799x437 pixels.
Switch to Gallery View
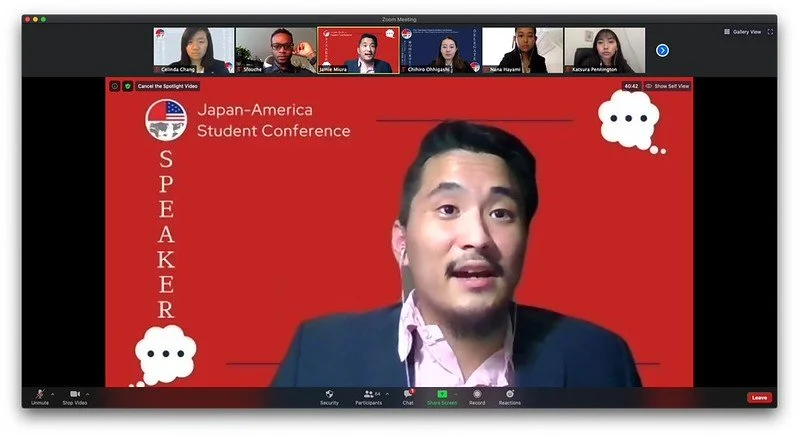pyautogui.click(x=742, y=32)
